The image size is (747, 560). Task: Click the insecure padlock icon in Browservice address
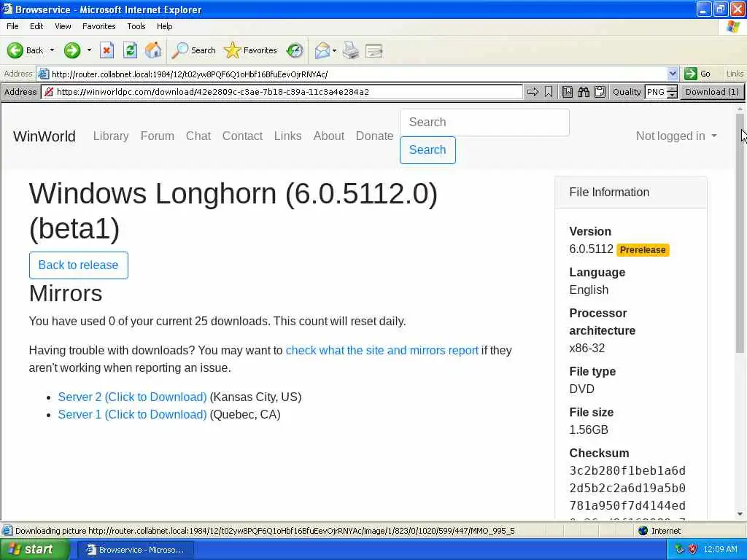(x=49, y=92)
